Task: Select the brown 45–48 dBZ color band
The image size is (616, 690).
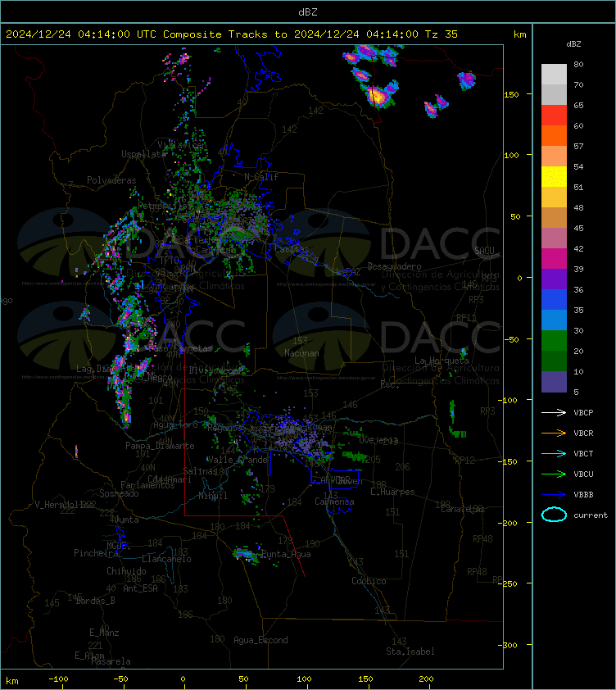Action: (554, 217)
